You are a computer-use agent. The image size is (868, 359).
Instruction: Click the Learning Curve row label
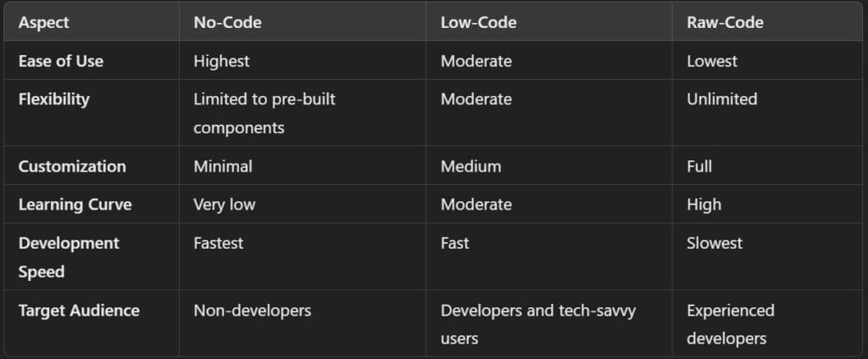tap(75, 205)
